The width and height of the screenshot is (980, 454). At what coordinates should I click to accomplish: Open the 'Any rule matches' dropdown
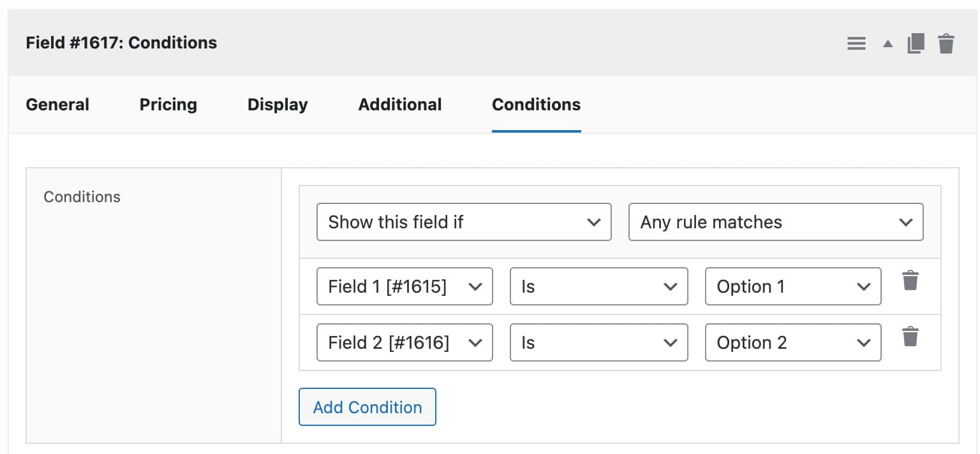776,222
